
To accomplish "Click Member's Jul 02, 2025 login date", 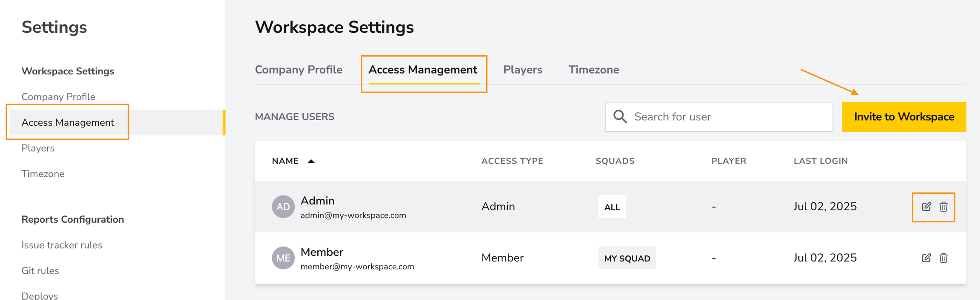I will (825, 258).
